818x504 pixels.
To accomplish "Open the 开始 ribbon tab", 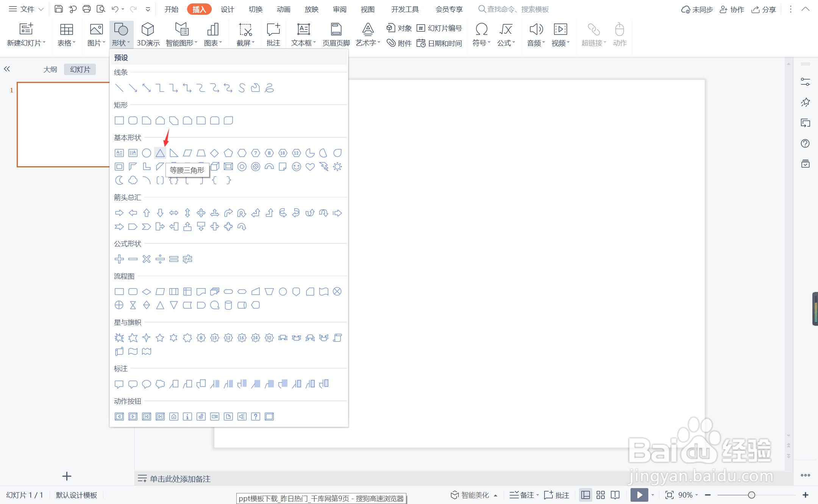I will (x=172, y=9).
